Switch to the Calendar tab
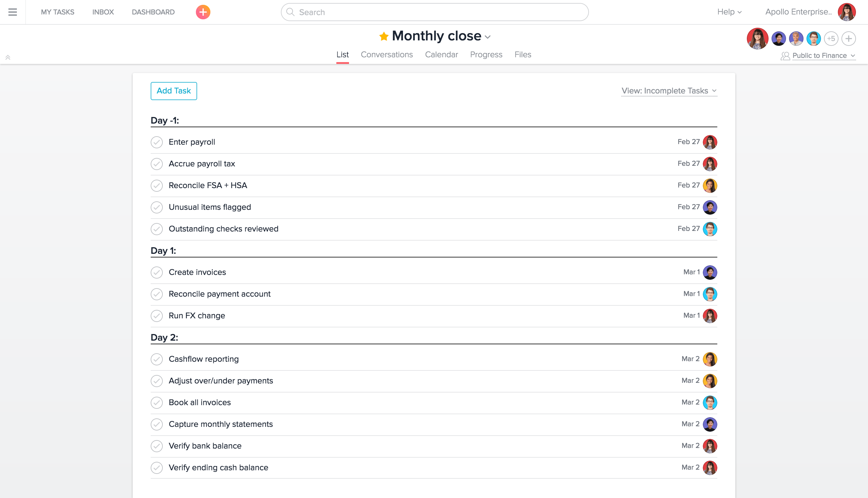Image resolution: width=868 pixels, height=498 pixels. pos(441,55)
